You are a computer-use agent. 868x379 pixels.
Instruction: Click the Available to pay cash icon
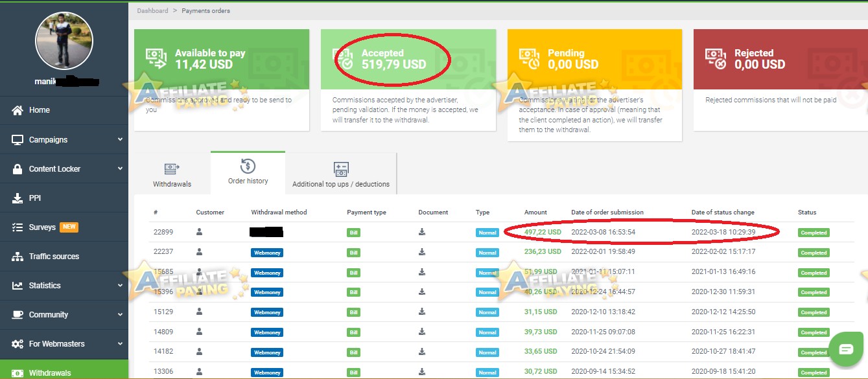tap(156, 58)
